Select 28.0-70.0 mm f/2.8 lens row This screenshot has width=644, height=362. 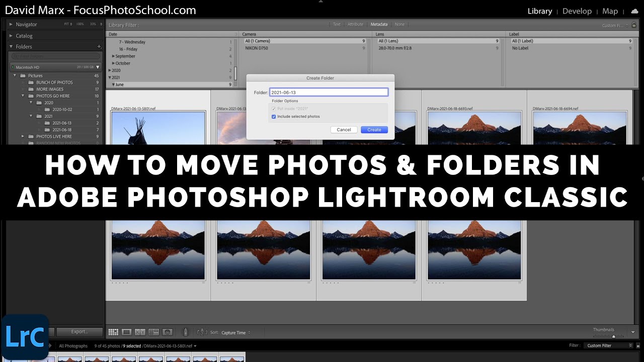(438, 48)
